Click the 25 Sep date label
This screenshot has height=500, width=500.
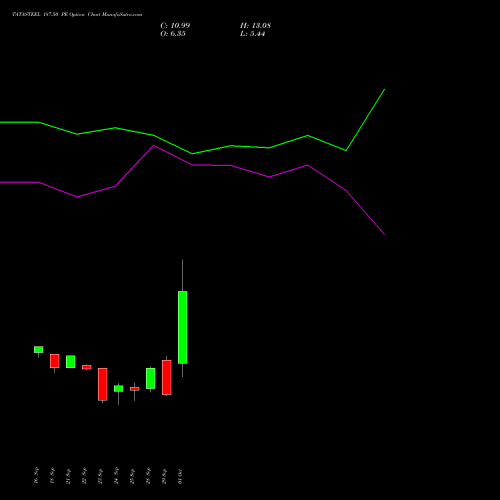click(132, 476)
